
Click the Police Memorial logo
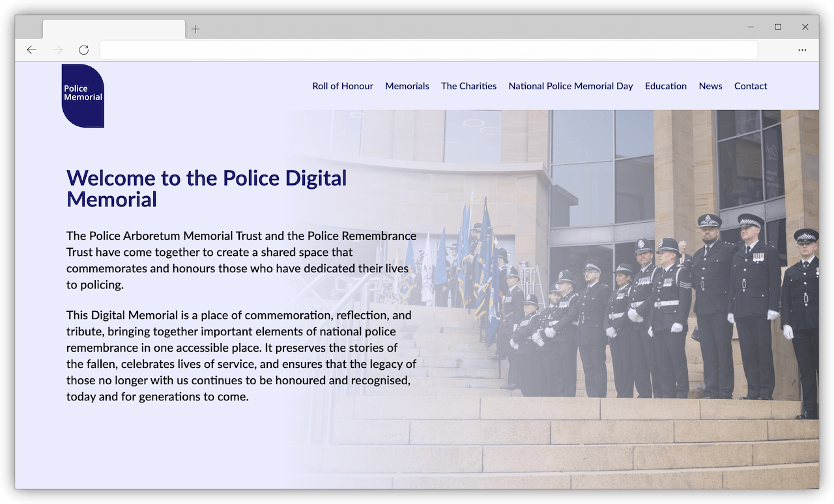83,95
